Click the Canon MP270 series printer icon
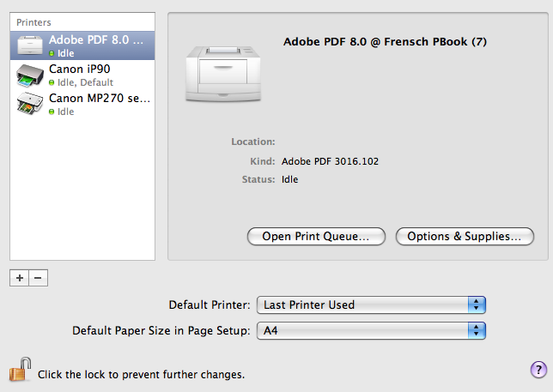The image size is (553, 392). tap(31, 105)
